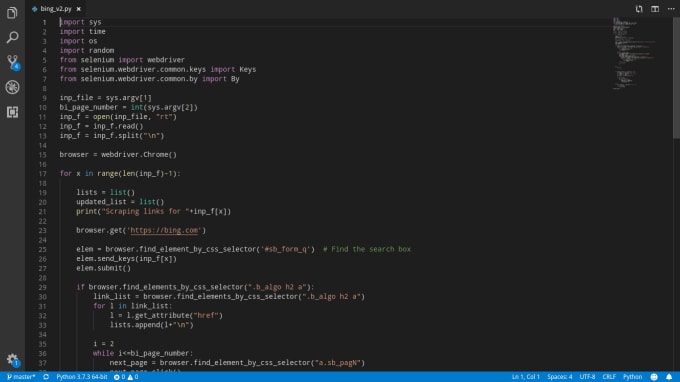
Task: Open the Search view in activity bar
Action: [x=12, y=37]
